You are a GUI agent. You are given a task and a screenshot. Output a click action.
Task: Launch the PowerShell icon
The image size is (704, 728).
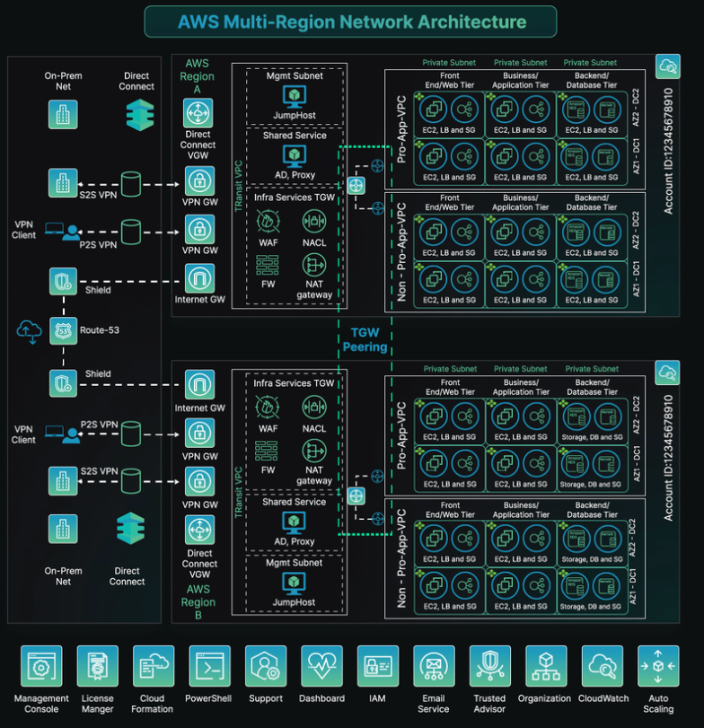click(x=209, y=666)
